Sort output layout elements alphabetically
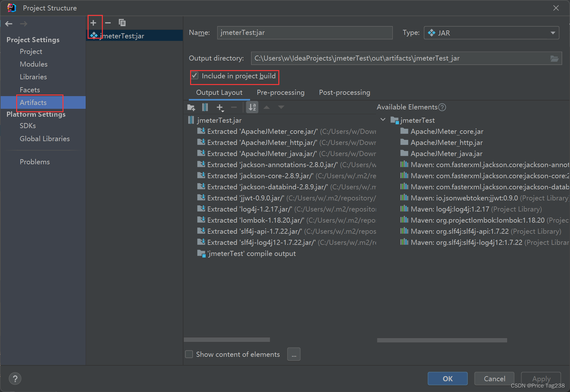570x392 pixels. [252, 107]
